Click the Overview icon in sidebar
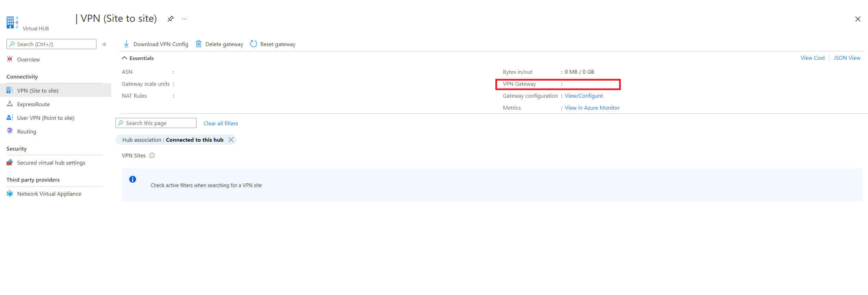 (10, 59)
